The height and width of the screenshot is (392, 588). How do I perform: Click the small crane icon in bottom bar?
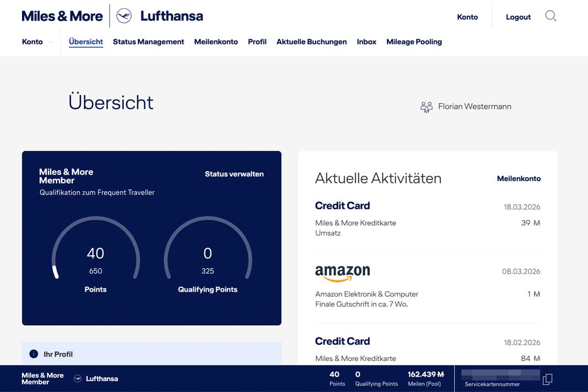78,378
